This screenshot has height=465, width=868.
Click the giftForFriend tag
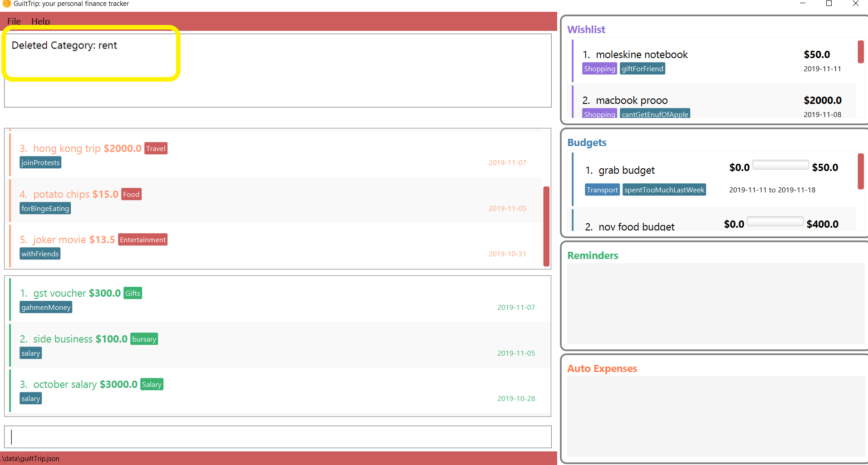coord(642,69)
